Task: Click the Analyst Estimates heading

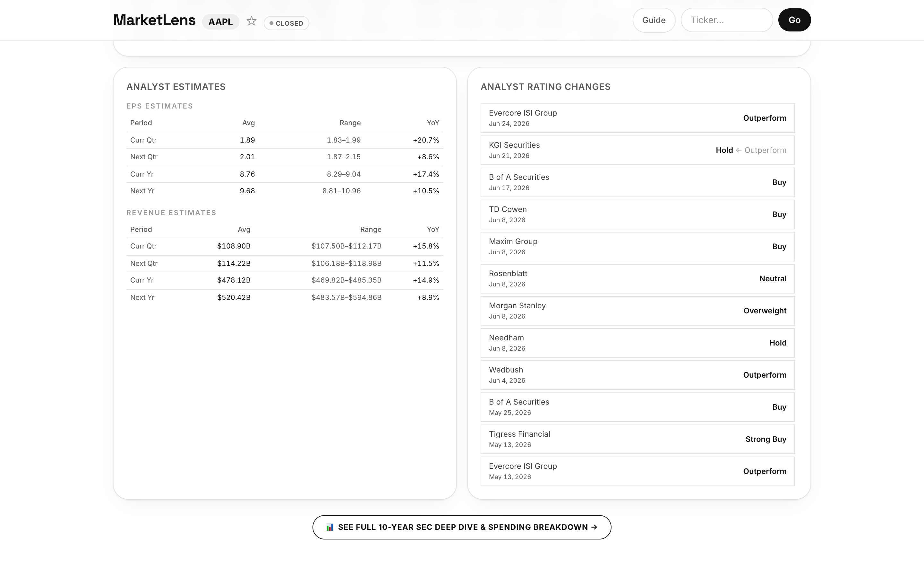Action: [176, 87]
